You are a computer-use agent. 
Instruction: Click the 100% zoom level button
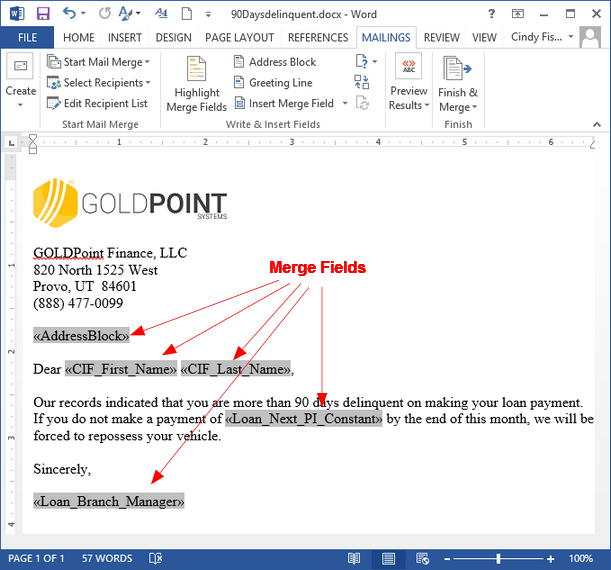(x=580, y=558)
